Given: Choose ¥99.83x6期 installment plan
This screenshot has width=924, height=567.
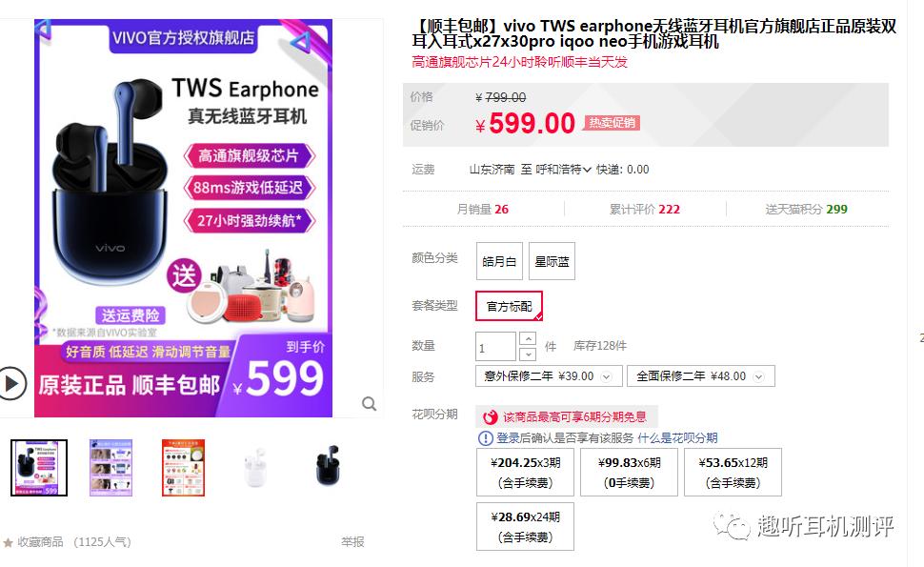Looking at the screenshot, I should 629,472.
